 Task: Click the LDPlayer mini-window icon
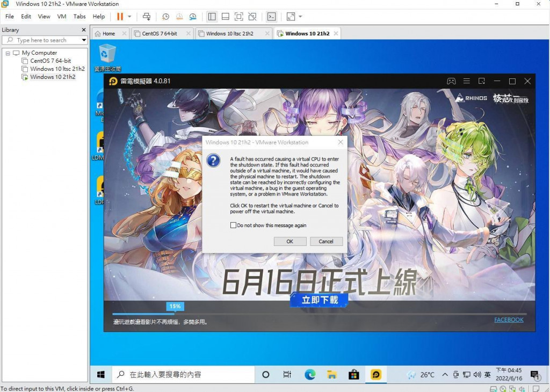click(x=482, y=81)
